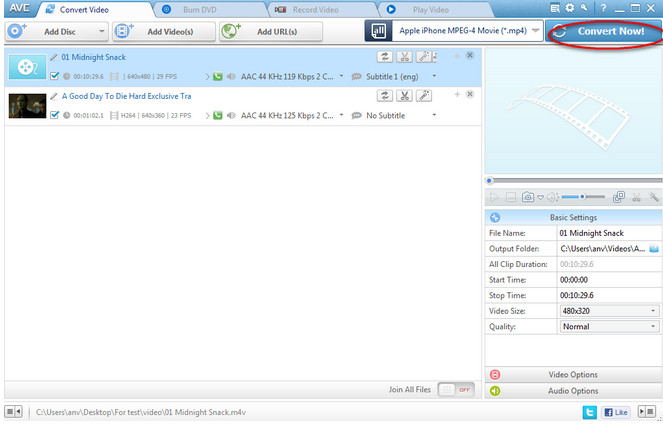Viewport: 663px width, 425px height.
Task: Click the Facebook Like button
Action: coord(616,412)
